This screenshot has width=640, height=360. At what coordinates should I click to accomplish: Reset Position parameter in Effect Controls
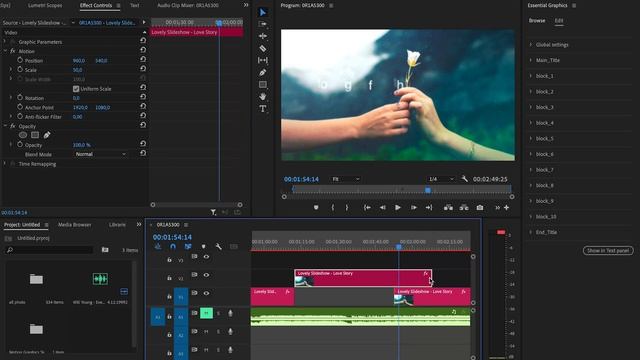click(x=143, y=60)
